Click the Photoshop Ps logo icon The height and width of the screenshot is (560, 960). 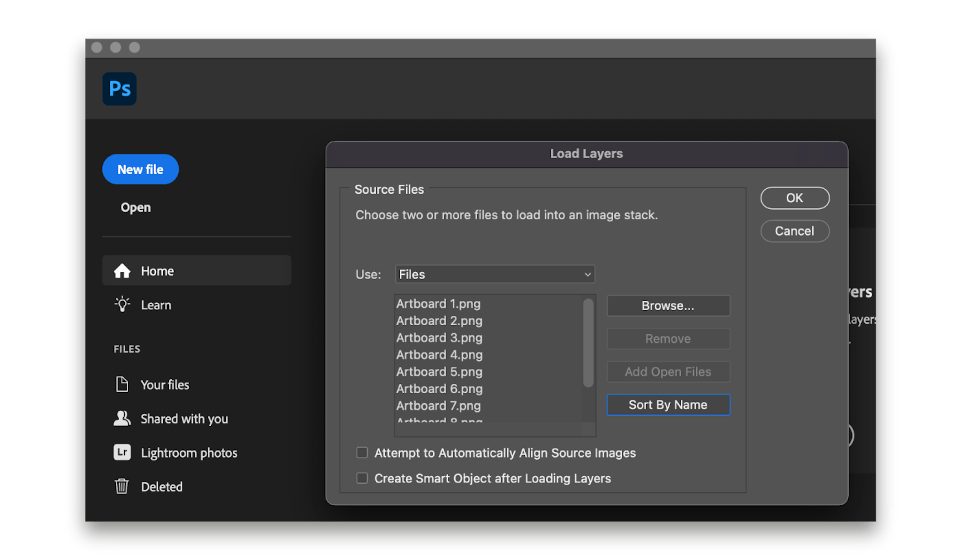(x=119, y=89)
